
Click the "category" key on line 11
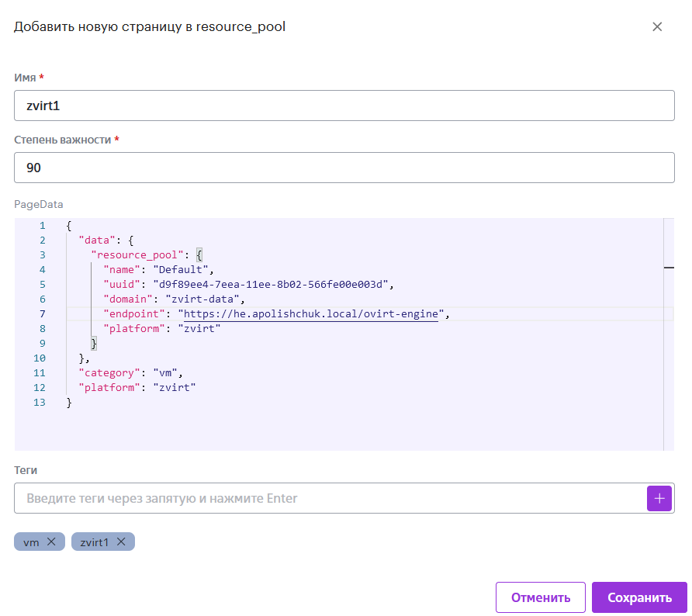tap(109, 373)
